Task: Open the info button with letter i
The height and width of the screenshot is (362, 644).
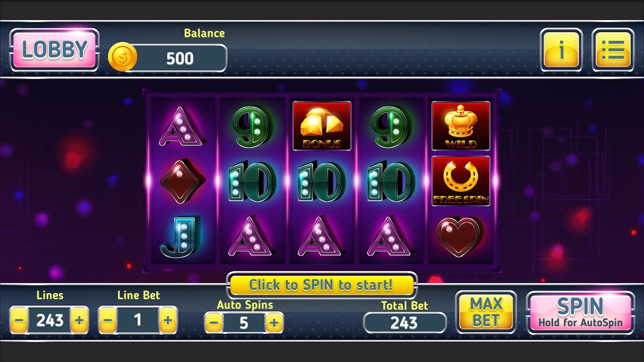Action: click(561, 50)
